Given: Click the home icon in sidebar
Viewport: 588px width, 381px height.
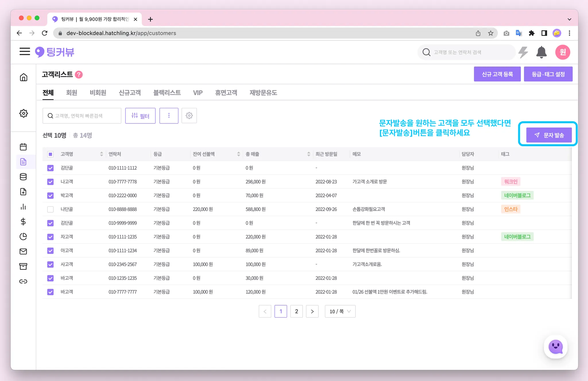Looking at the screenshot, I should point(24,77).
